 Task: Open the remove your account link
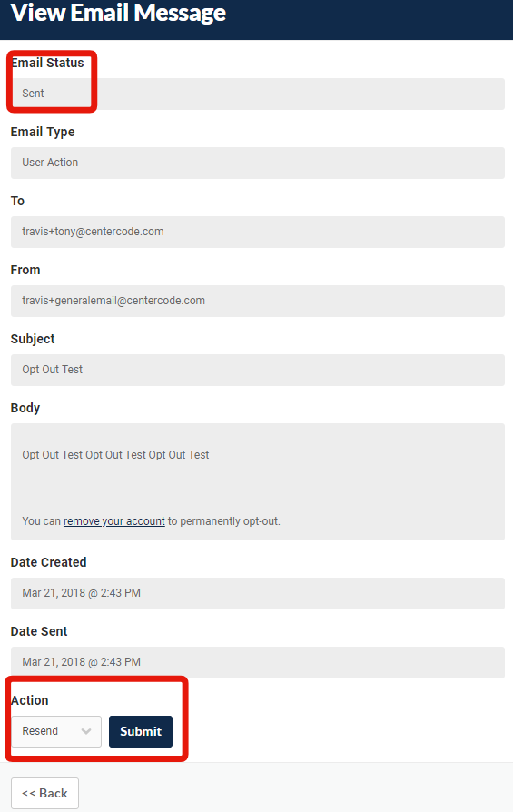coord(113,521)
